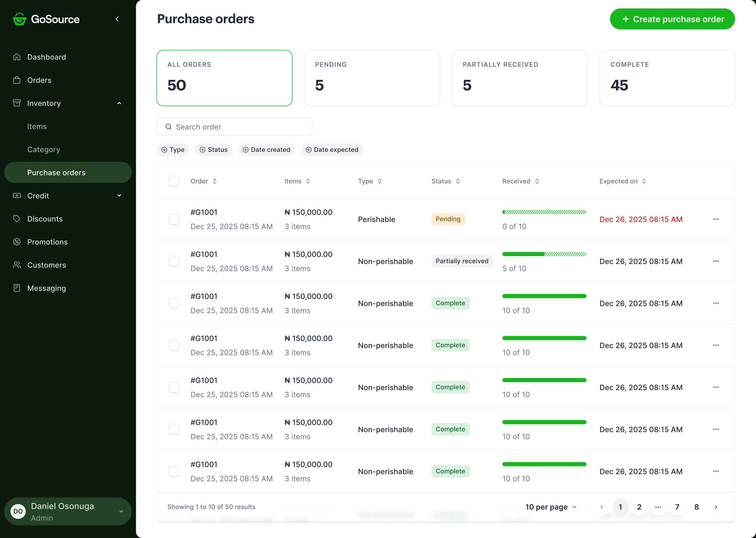
Task: Collapse the Inventory section chevron
Action: pos(119,103)
